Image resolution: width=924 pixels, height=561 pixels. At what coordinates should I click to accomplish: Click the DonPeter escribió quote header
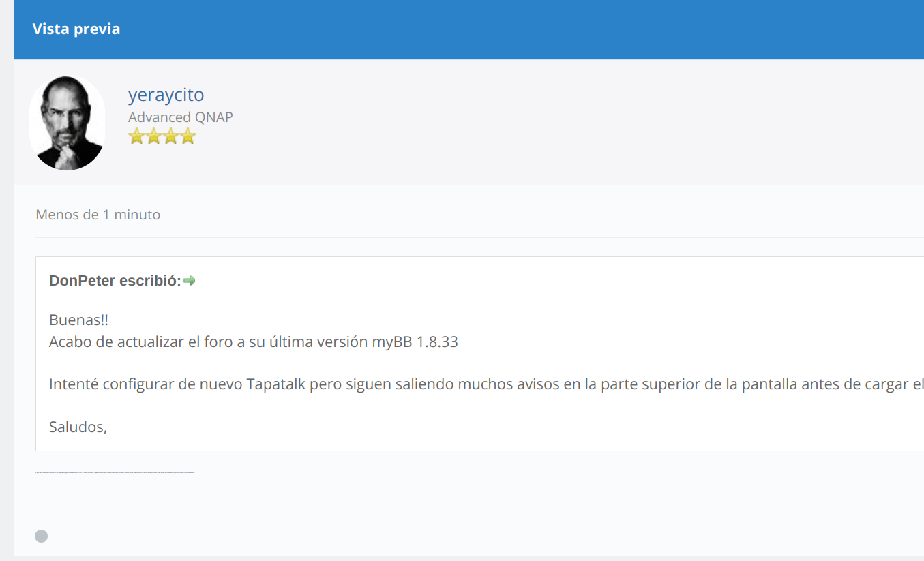point(115,281)
